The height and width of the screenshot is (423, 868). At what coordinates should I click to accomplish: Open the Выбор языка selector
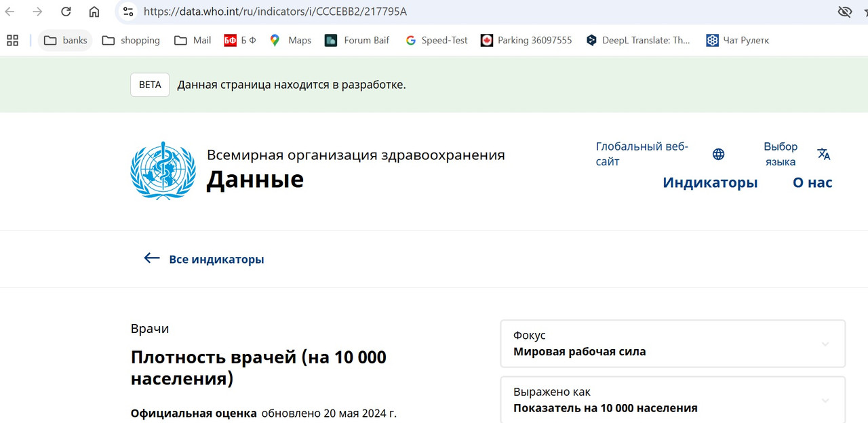[x=781, y=154]
